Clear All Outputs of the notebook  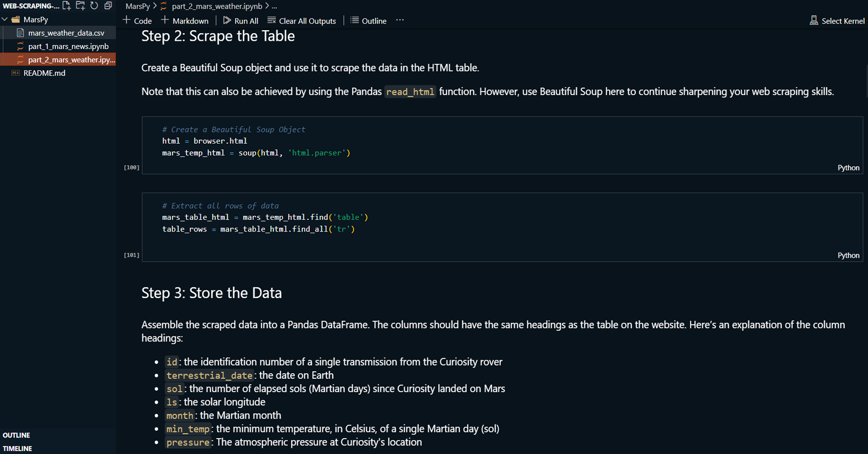(302, 20)
